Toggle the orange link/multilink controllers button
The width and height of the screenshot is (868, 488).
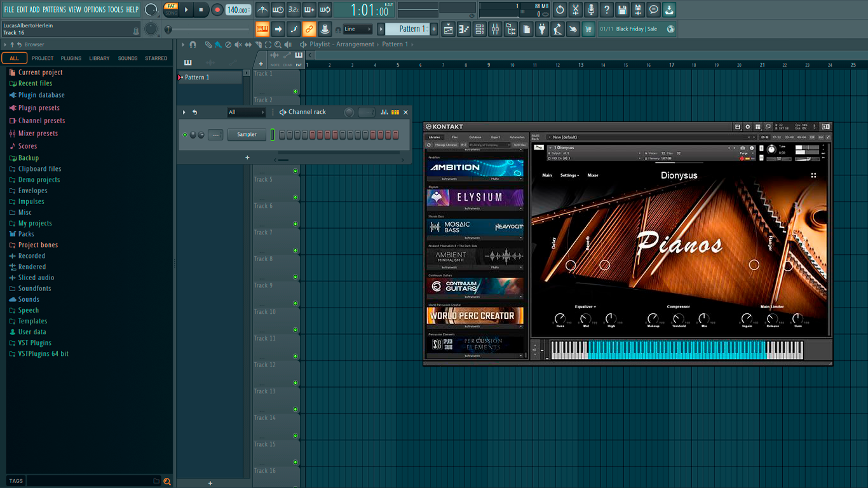309,29
